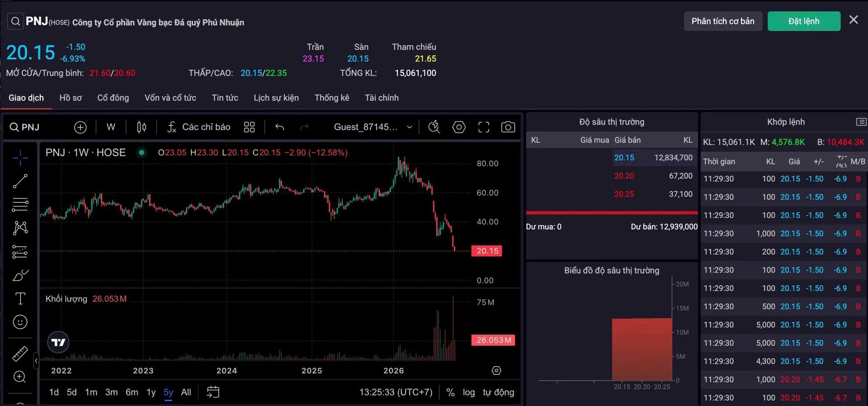Viewport: 868px width, 406px height.
Task: Select the 1y time range
Action: click(x=151, y=392)
